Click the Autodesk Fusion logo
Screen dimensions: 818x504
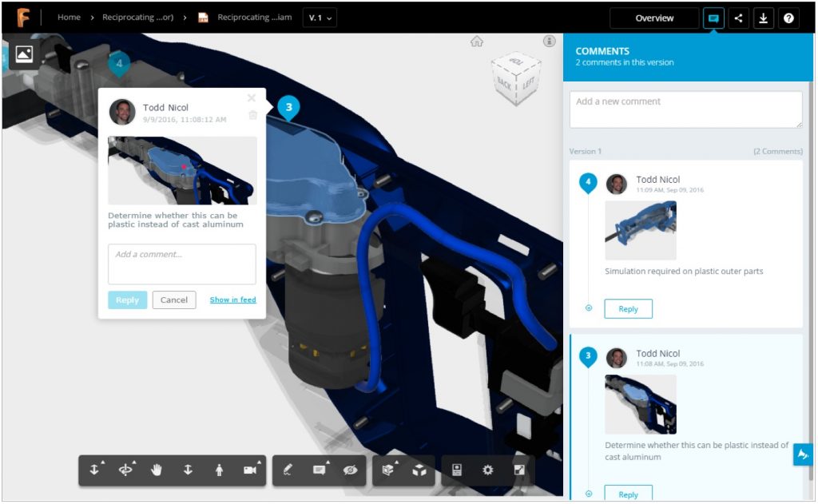[23, 18]
